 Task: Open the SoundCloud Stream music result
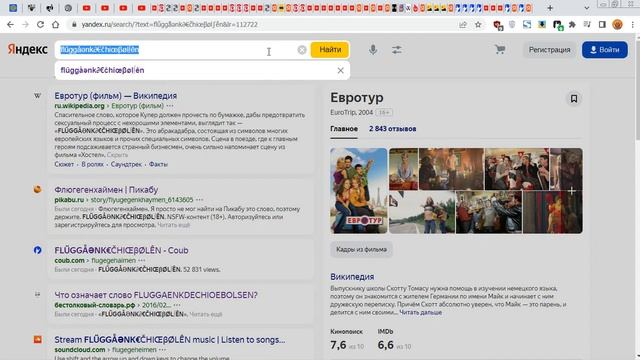(x=170, y=339)
